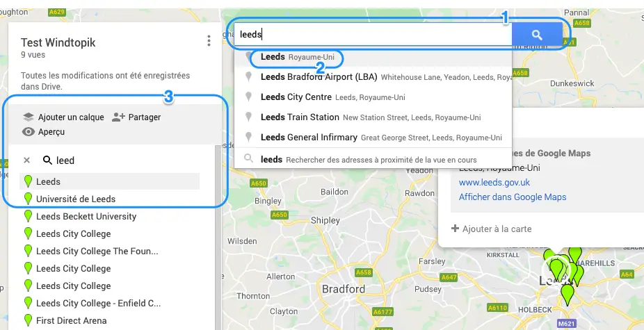This screenshot has width=644, height=330.
Task: Click Ajouter à la carte button
Action: pyautogui.click(x=491, y=229)
